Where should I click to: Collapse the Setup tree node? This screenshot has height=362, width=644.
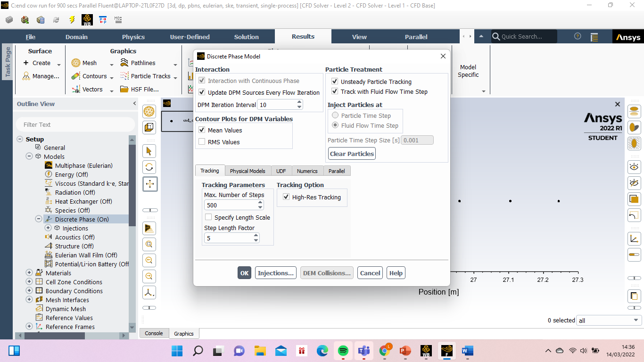coord(20,139)
